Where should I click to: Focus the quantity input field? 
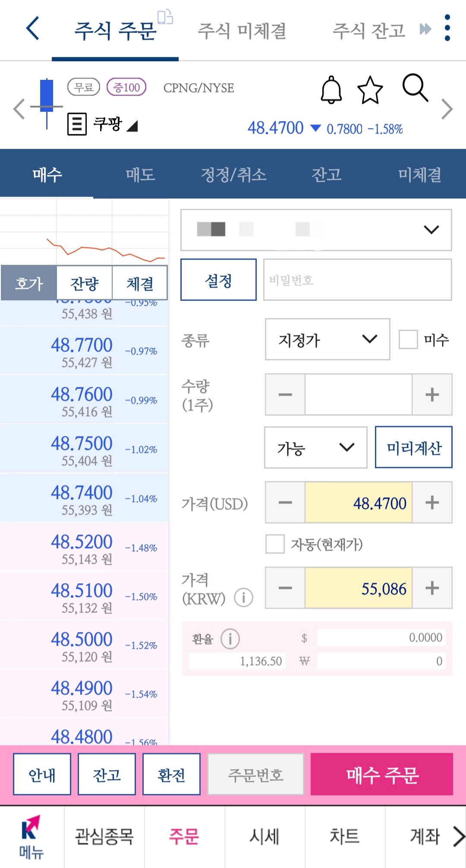click(359, 394)
